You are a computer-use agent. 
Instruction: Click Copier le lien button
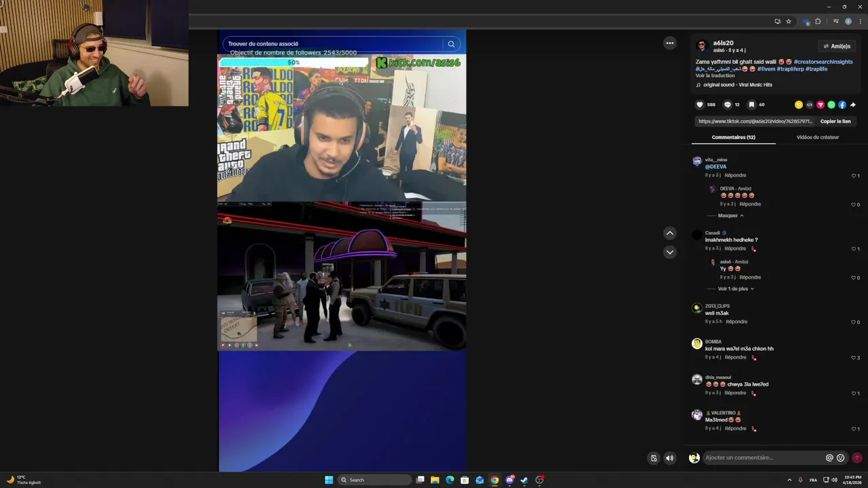[x=835, y=121]
